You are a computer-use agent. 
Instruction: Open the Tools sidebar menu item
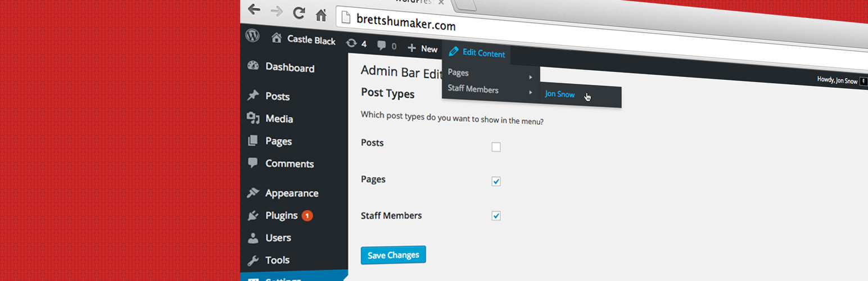pos(268,260)
